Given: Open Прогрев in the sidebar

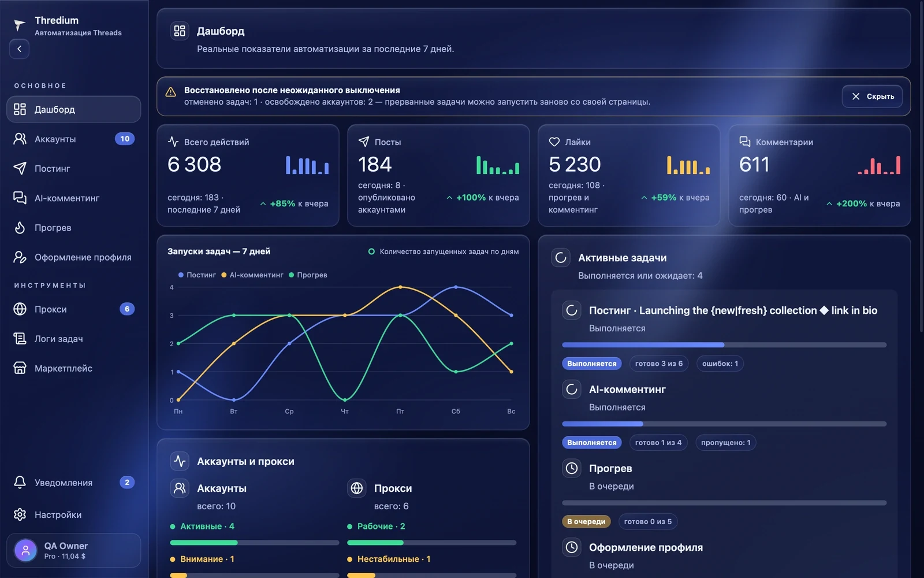Looking at the screenshot, I should (x=73, y=227).
